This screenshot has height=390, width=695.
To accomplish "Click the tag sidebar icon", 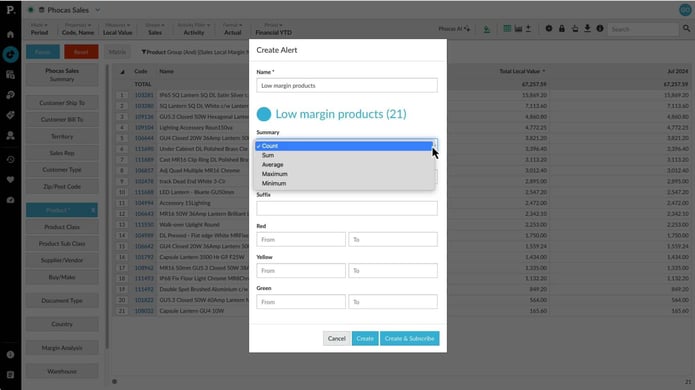I will click(x=11, y=115).
